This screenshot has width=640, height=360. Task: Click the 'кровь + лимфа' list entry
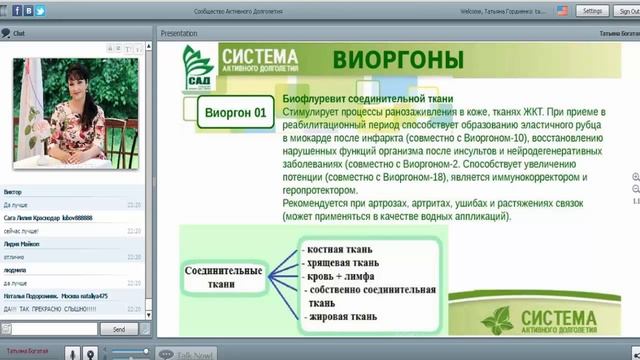[x=340, y=276]
